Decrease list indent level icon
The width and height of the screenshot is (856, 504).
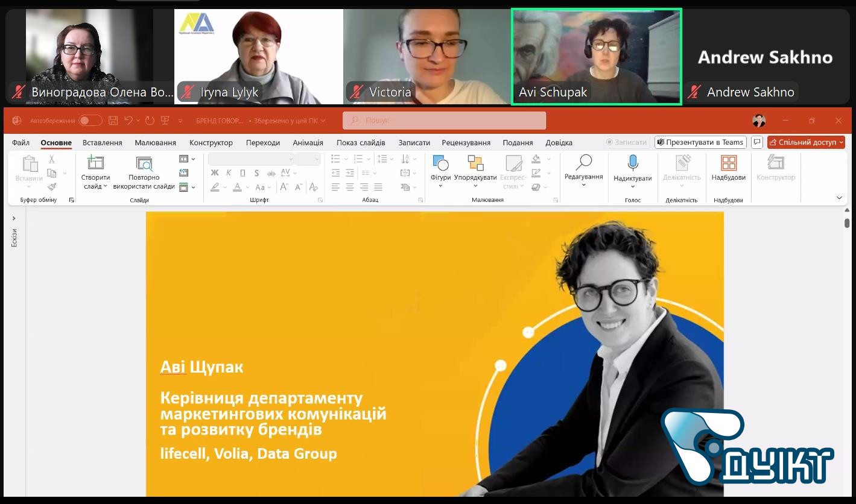336,173
